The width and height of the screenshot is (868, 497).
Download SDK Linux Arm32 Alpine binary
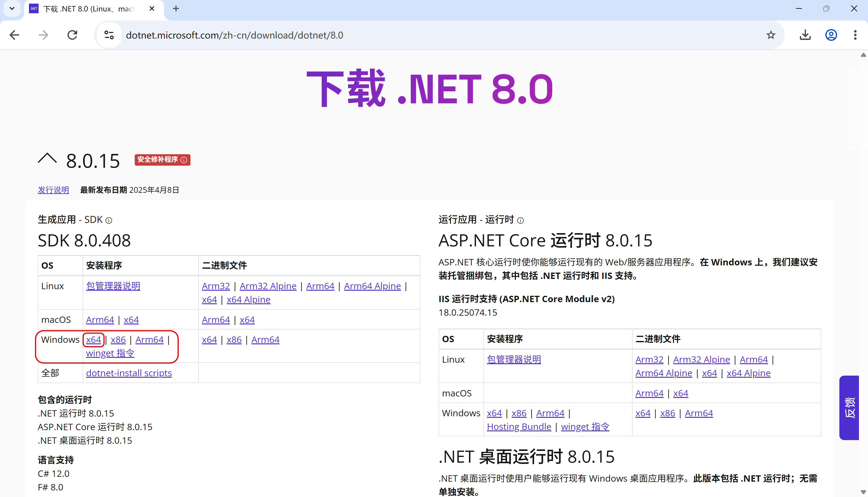click(x=268, y=286)
